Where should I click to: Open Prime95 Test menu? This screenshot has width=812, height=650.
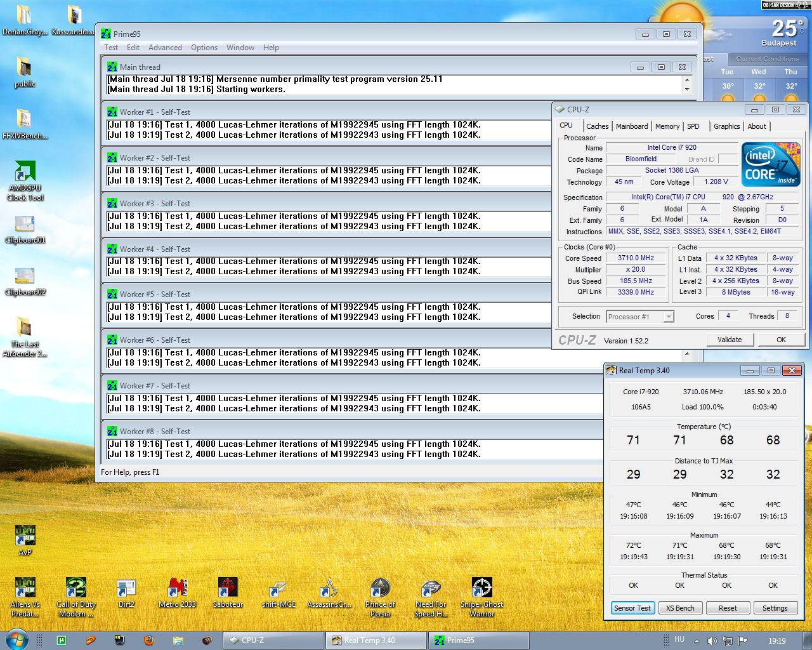click(x=111, y=48)
